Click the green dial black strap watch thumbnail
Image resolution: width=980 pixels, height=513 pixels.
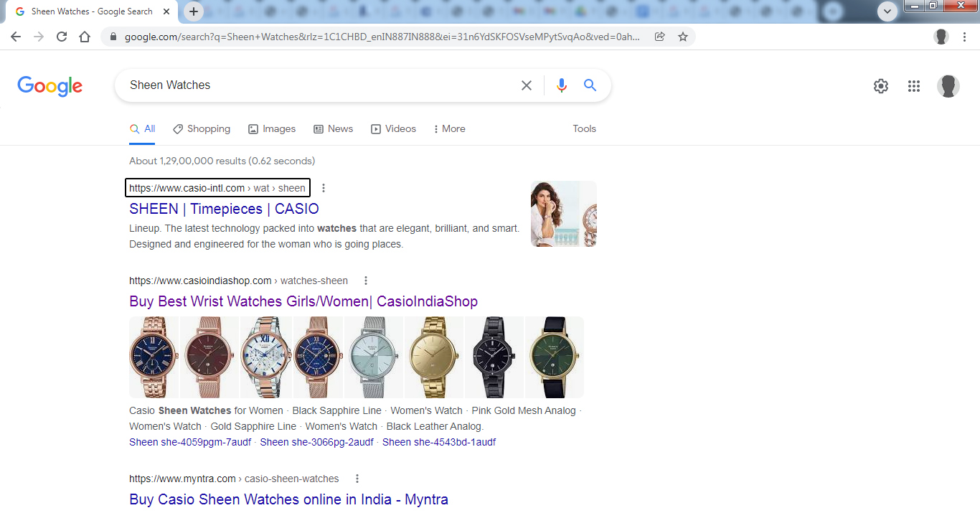(554, 357)
